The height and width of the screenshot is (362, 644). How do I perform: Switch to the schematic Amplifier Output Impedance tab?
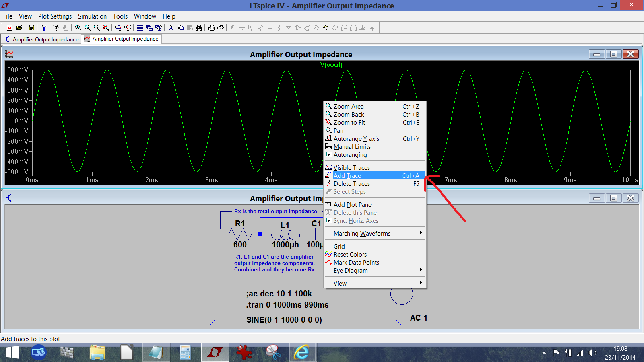pyautogui.click(x=41, y=39)
